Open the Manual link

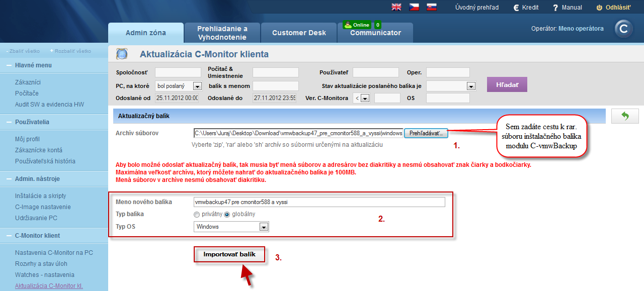pos(572,8)
